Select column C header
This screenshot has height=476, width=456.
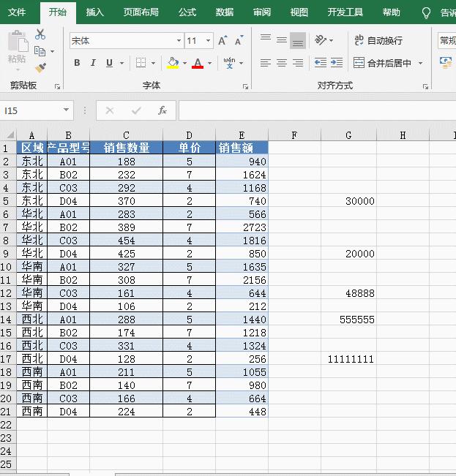[x=127, y=135]
